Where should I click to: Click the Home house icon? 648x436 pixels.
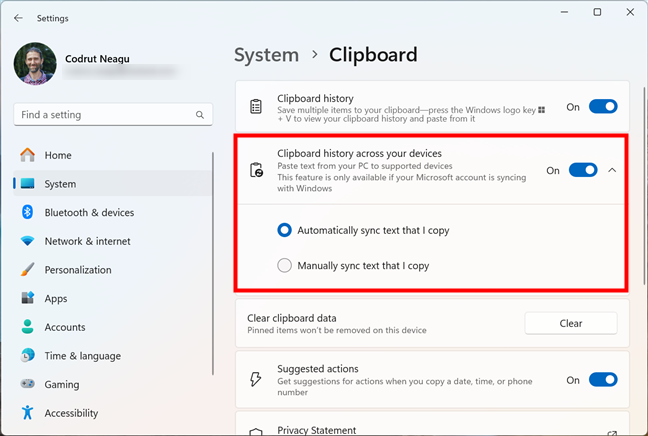[x=28, y=155]
